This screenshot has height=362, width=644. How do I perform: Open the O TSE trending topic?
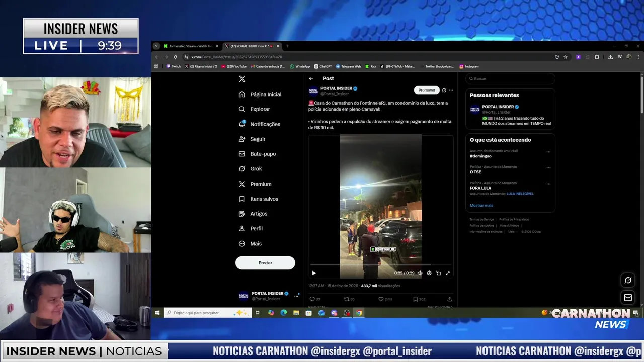475,172
